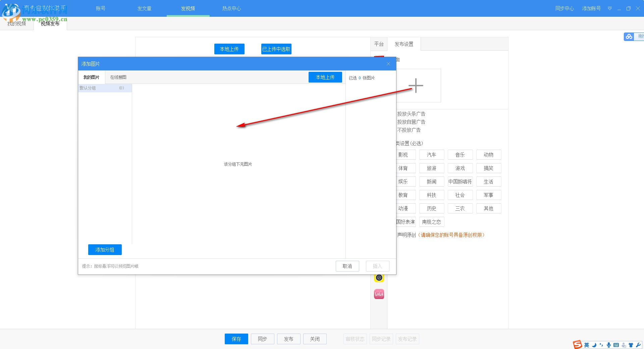
Task: Select the 动物 category
Action: [489, 155]
